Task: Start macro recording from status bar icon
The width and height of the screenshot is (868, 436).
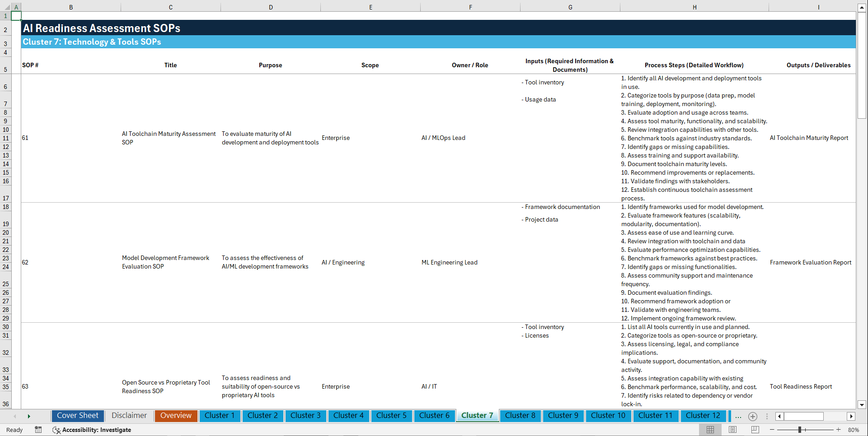Action: pyautogui.click(x=38, y=430)
